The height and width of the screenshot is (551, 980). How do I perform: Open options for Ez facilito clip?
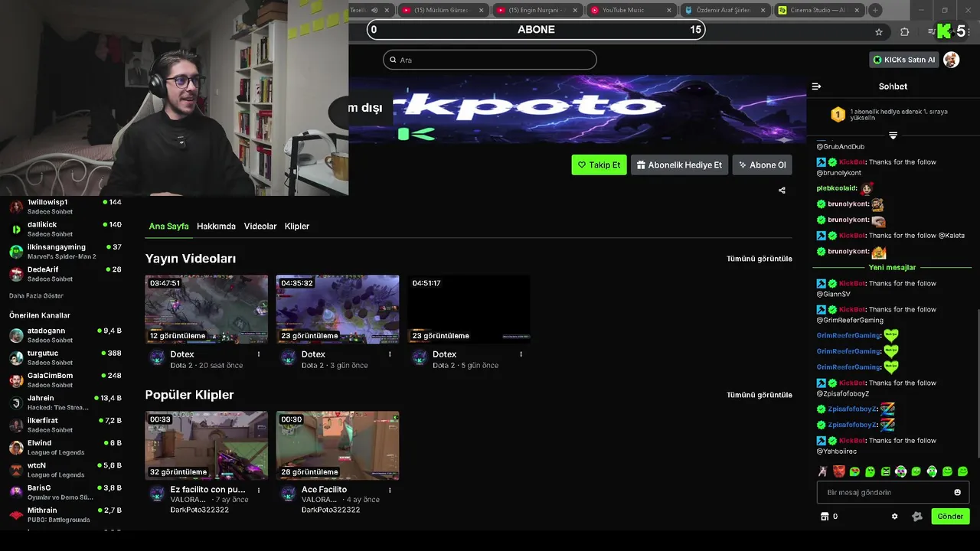coord(259,490)
